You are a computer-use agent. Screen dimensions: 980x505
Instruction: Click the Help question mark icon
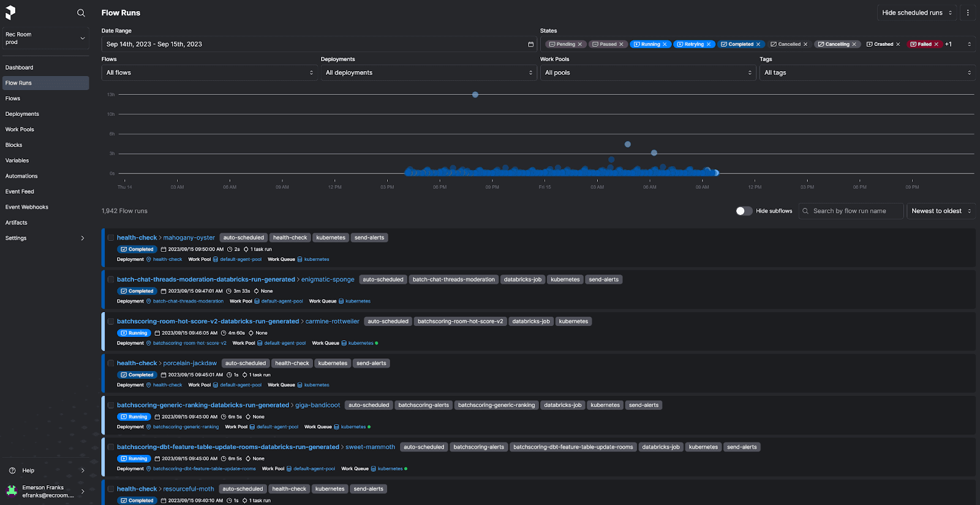[12, 471]
